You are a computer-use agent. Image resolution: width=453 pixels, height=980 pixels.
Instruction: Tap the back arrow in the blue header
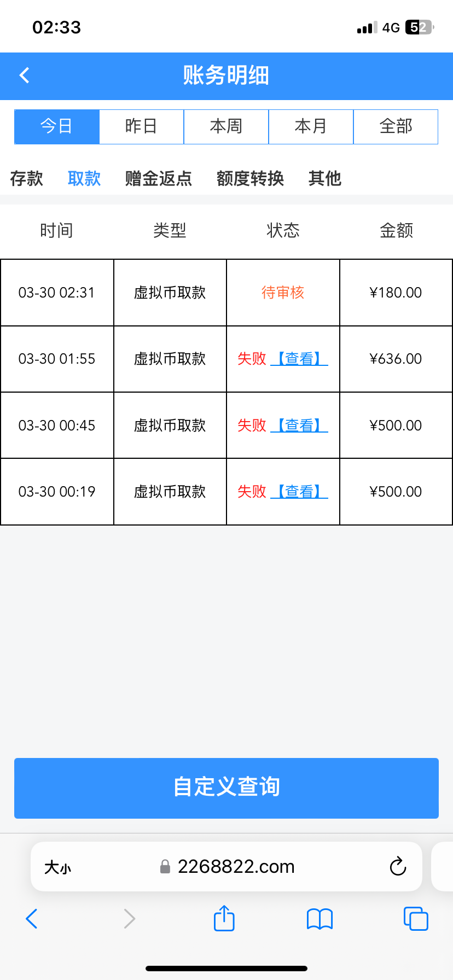coord(24,75)
